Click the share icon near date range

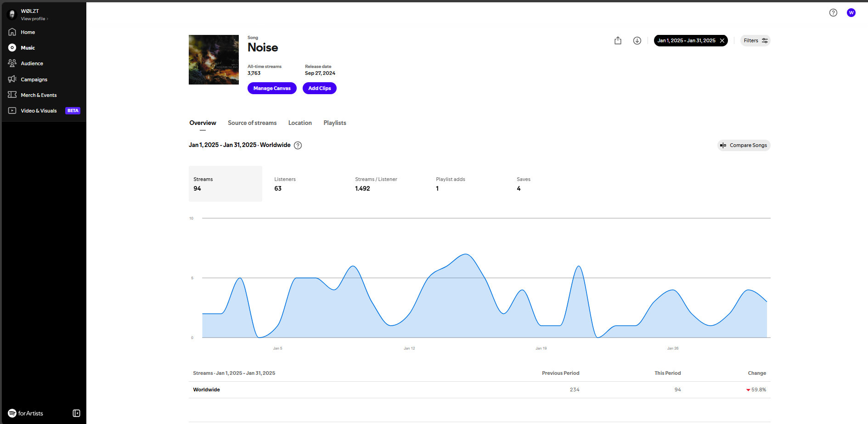618,40
